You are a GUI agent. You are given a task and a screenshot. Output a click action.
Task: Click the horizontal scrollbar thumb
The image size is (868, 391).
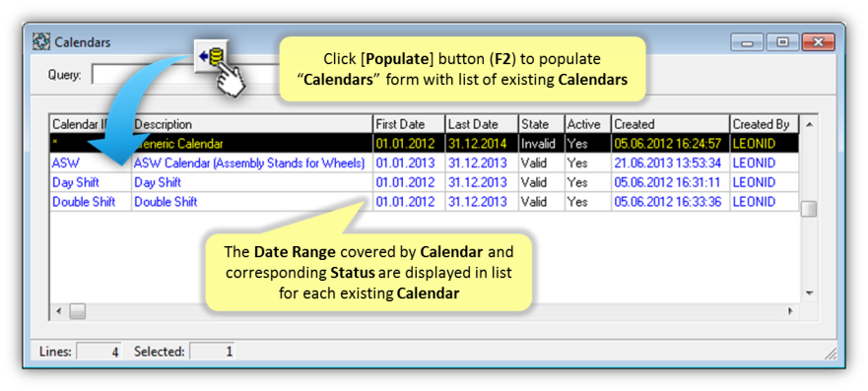click(x=78, y=311)
